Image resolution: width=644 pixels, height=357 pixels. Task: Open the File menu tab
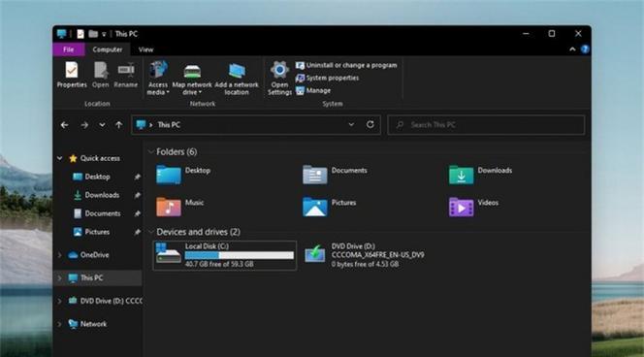point(69,49)
